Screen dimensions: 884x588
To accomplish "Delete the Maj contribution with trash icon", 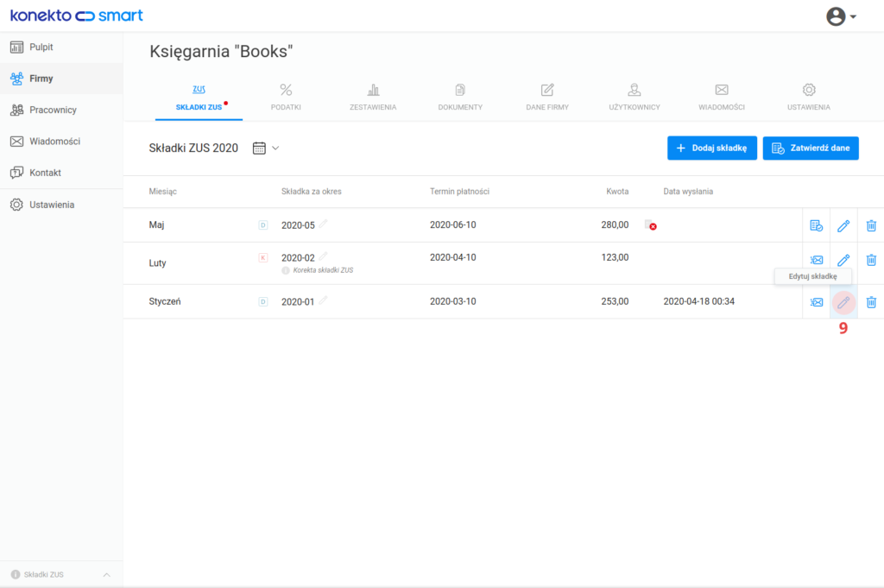I will click(x=871, y=225).
